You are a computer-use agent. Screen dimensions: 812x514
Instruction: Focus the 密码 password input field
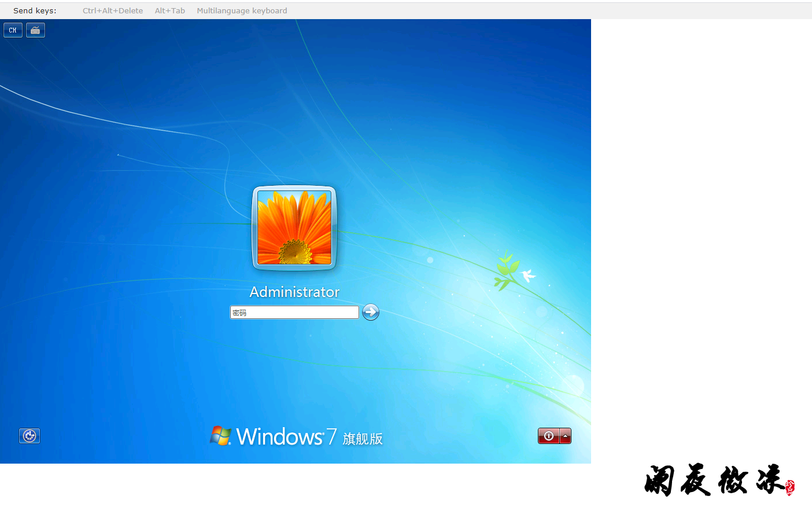point(294,313)
